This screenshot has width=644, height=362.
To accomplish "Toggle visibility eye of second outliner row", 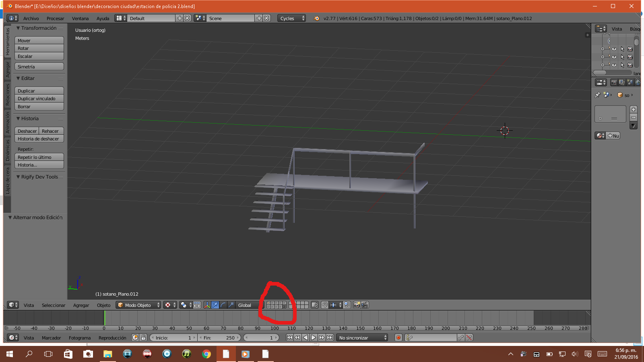I will point(614,57).
